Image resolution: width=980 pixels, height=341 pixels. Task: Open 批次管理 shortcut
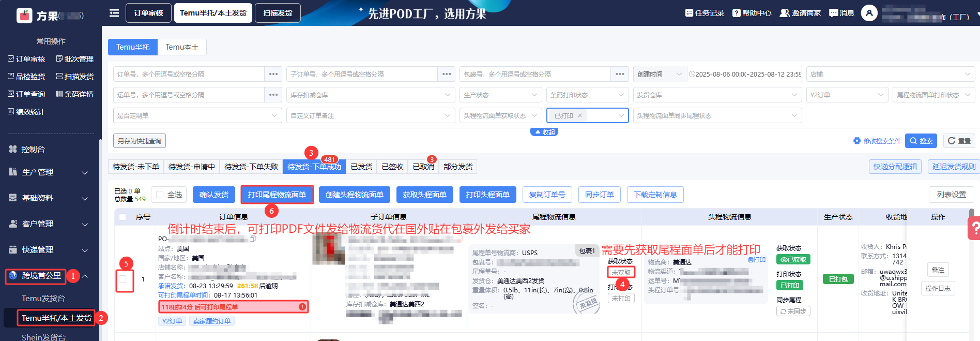(75, 59)
